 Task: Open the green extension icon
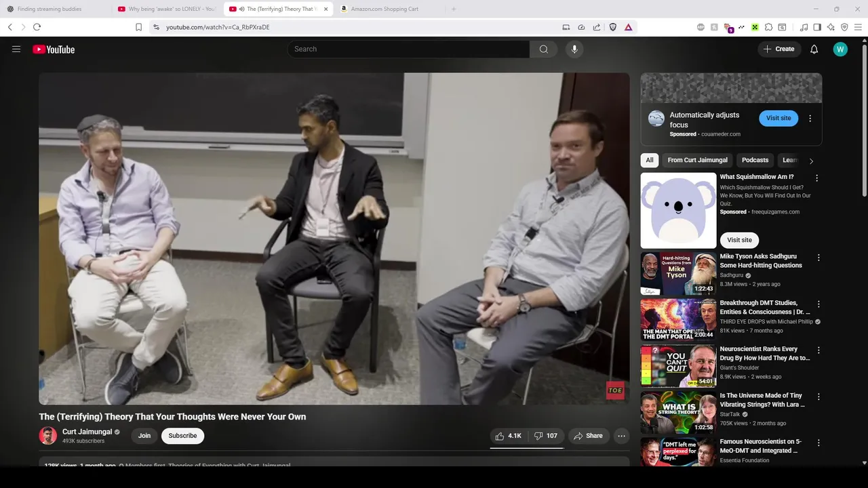(755, 27)
